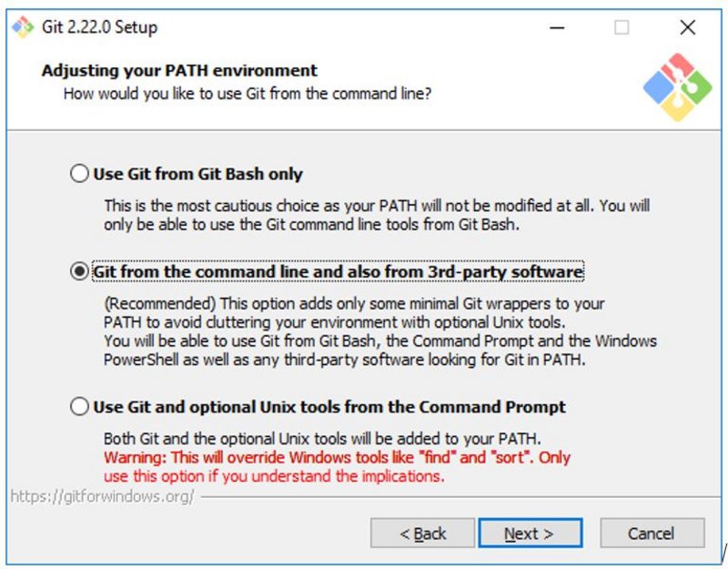Viewport: 728px width, 569px height.
Task: Click the Git diamond icon in title bar
Action: coord(22,27)
